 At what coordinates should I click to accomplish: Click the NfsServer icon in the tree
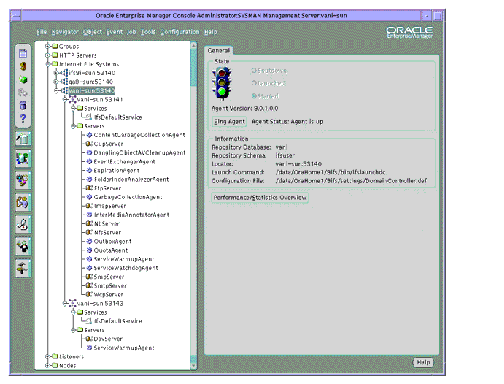89,232
